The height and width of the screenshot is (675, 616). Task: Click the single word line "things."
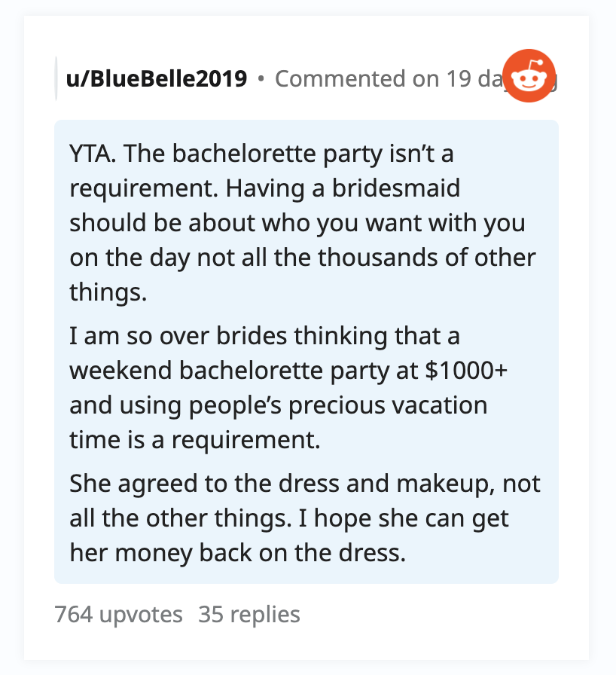(x=108, y=292)
